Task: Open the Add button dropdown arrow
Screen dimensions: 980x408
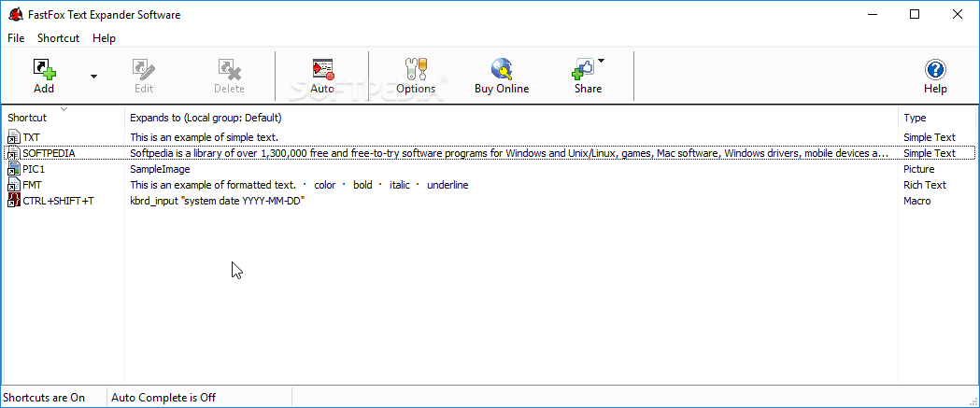Action: click(93, 77)
